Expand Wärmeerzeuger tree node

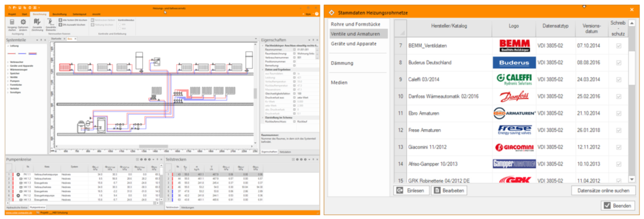pos(8,69)
